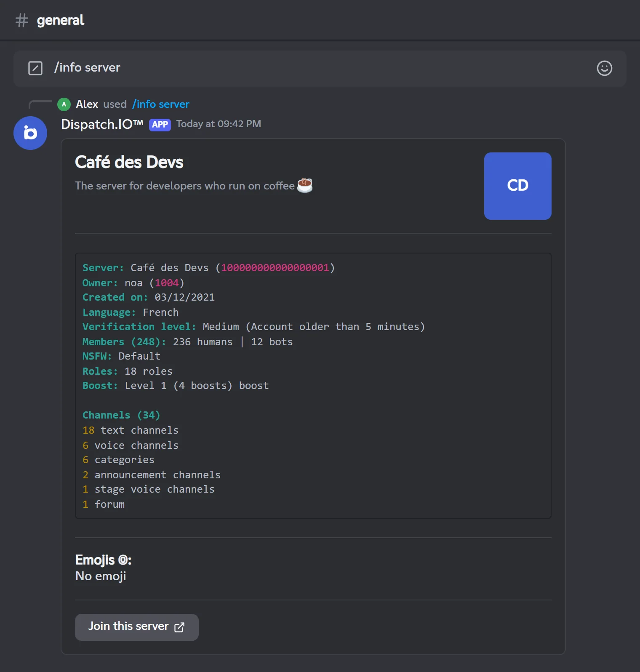Open Dispatch.IO™ username profile

click(102, 125)
